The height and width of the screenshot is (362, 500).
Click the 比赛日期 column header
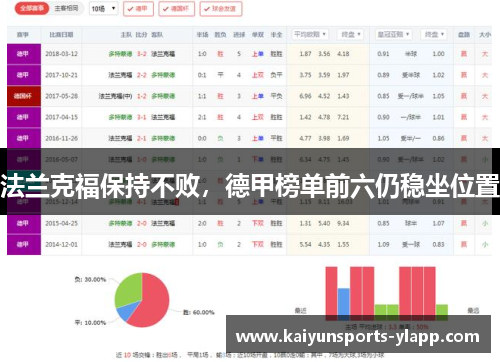tap(61, 35)
